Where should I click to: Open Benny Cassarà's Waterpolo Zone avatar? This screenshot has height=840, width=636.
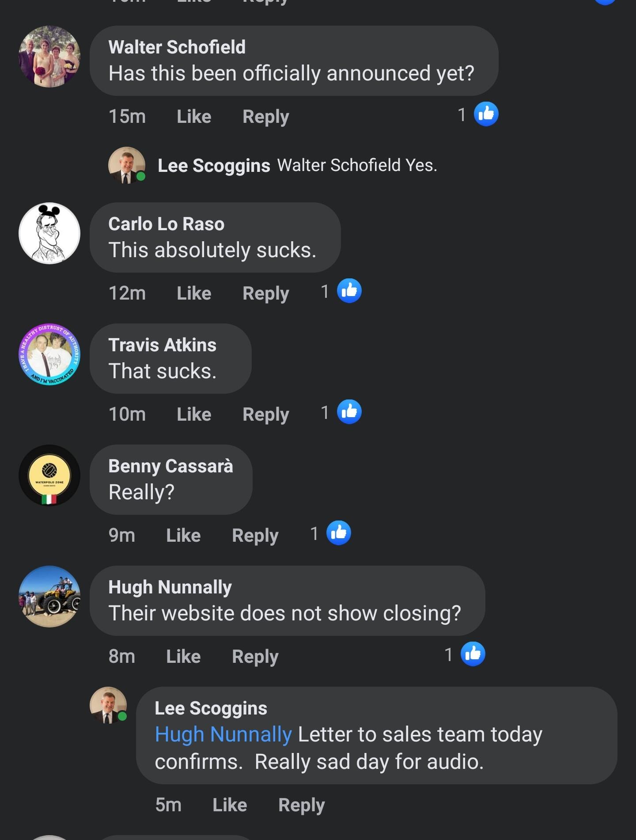49,475
